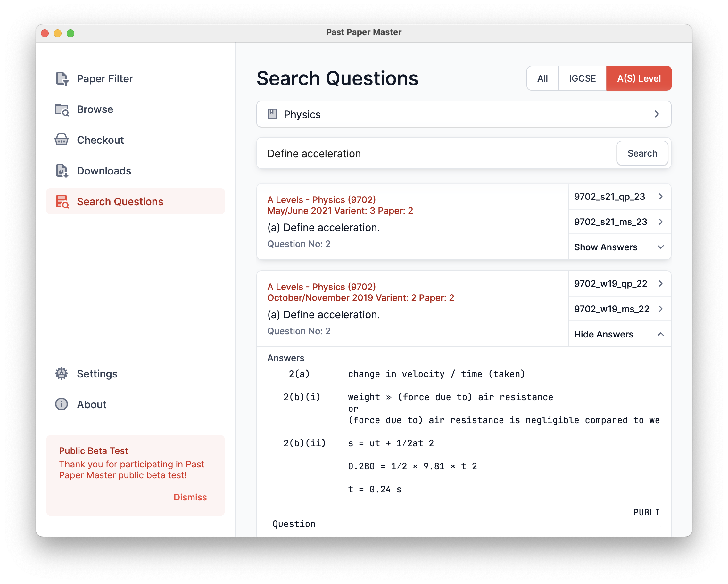Click the Settings gear icon
Screen dimensions: 728x584
click(62, 374)
